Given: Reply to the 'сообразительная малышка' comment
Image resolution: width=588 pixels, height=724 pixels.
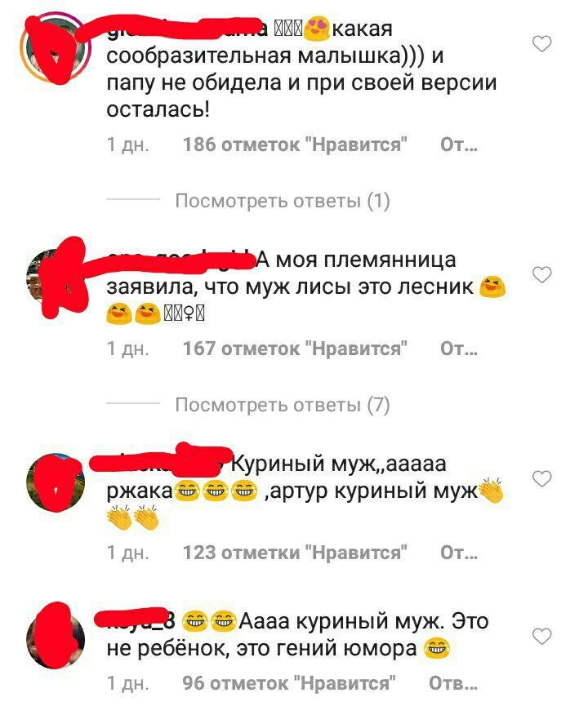Looking at the screenshot, I should click(459, 144).
